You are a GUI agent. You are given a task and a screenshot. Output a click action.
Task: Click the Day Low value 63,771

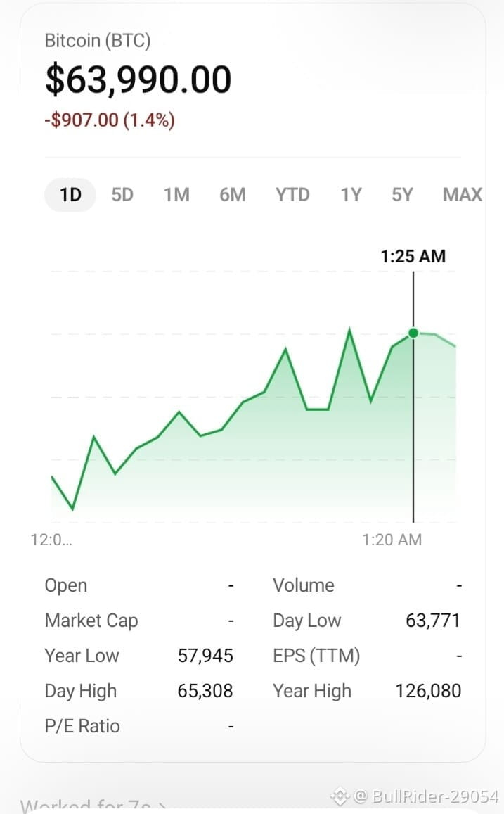point(433,621)
